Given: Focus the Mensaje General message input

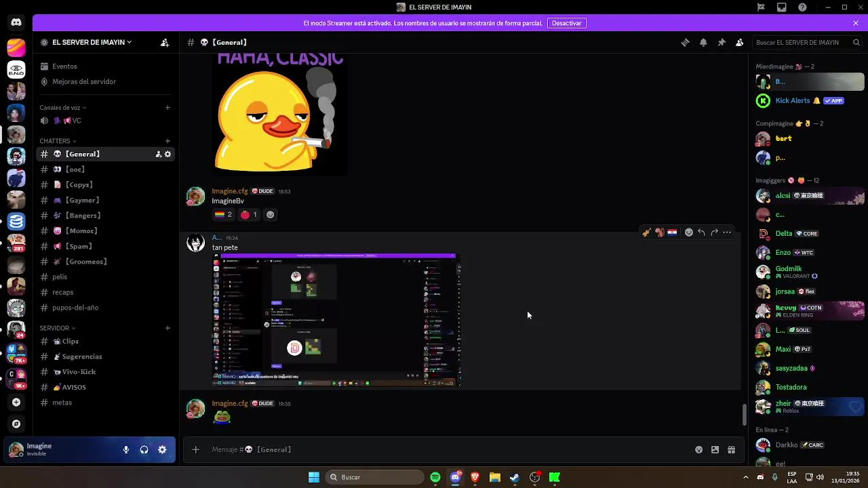Looking at the screenshot, I should (x=448, y=449).
